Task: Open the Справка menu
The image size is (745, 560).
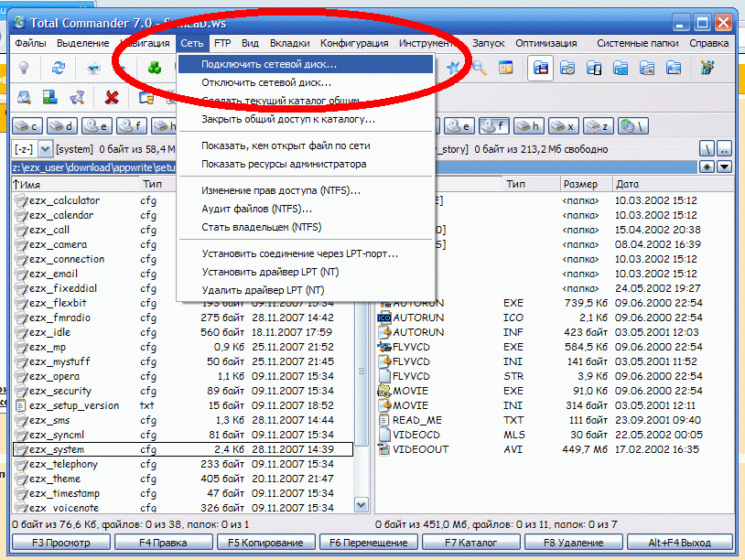Action: pyautogui.click(x=709, y=43)
